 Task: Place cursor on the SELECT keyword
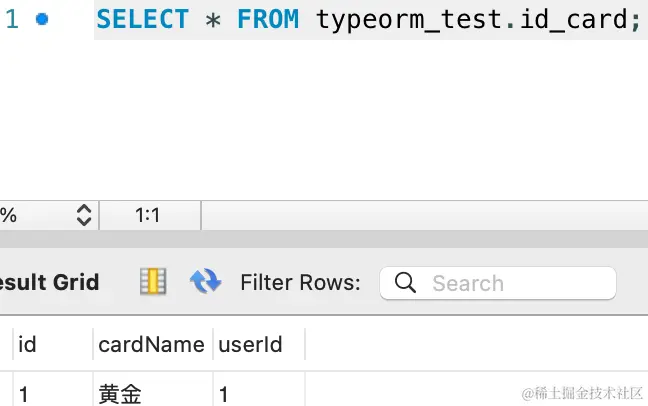(x=143, y=19)
